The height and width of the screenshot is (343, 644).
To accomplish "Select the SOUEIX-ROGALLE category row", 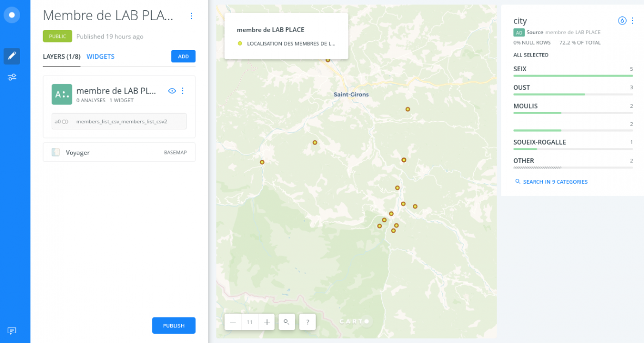I will (x=573, y=144).
